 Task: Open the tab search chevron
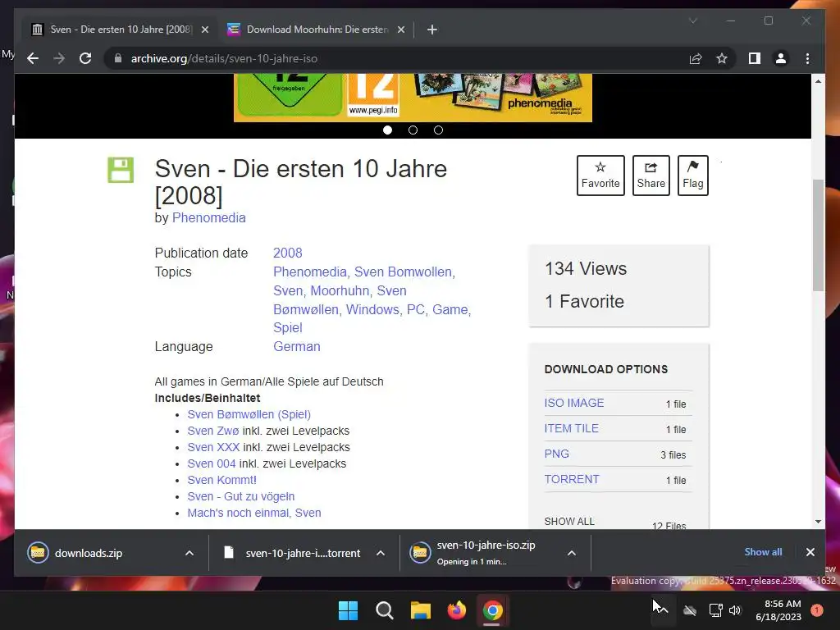point(692,21)
